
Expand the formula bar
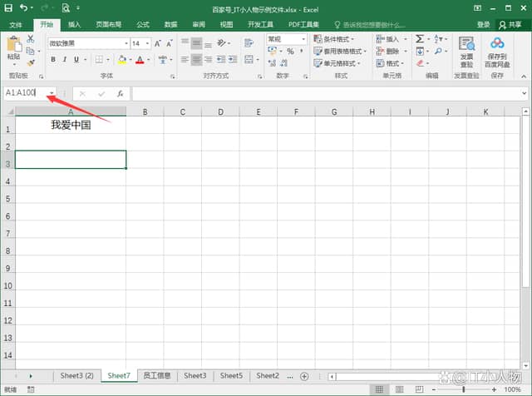(524, 93)
